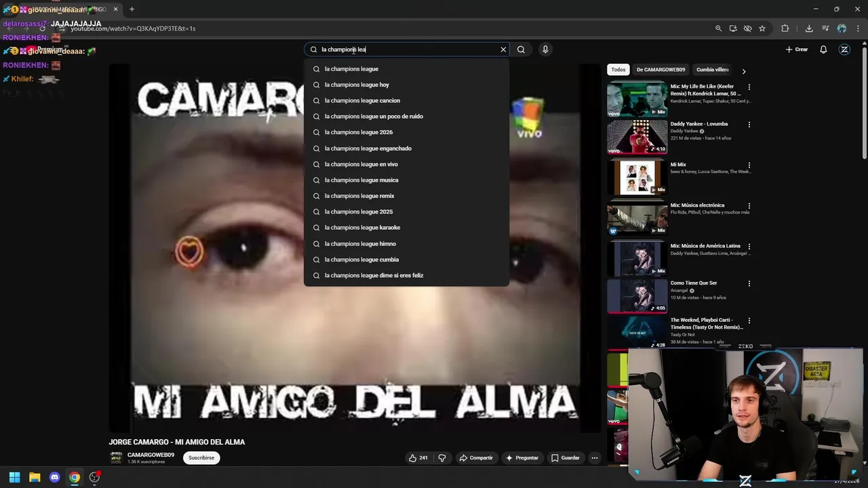Screen dimensions: 868x488
Task: Open 'Daddy Yankee - Lovumba' thumbnail
Action: click(637, 137)
